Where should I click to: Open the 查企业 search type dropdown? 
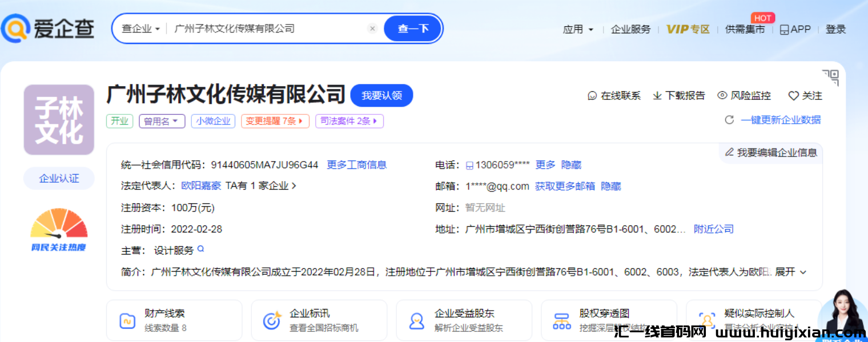pos(139,27)
